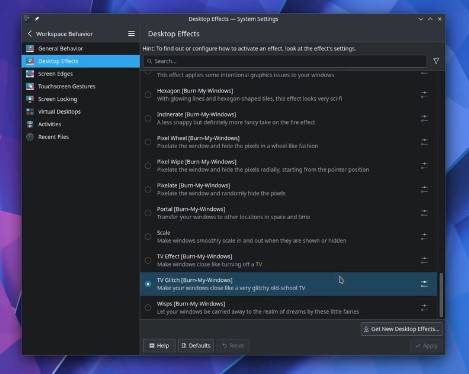The image size is (469, 374).
Task: Click the Apply button
Action: pyautogui.click(x=426, y=346)
